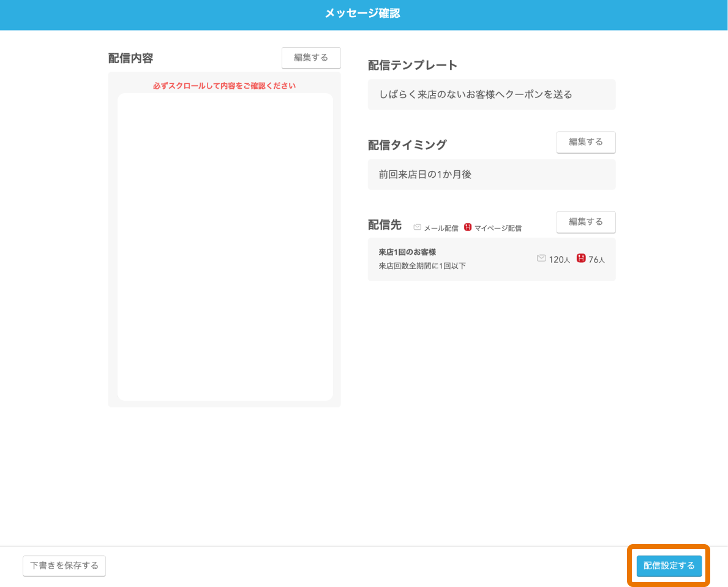
Task: Edit 配信先 with its 編集する button
Action: point(586,222)
